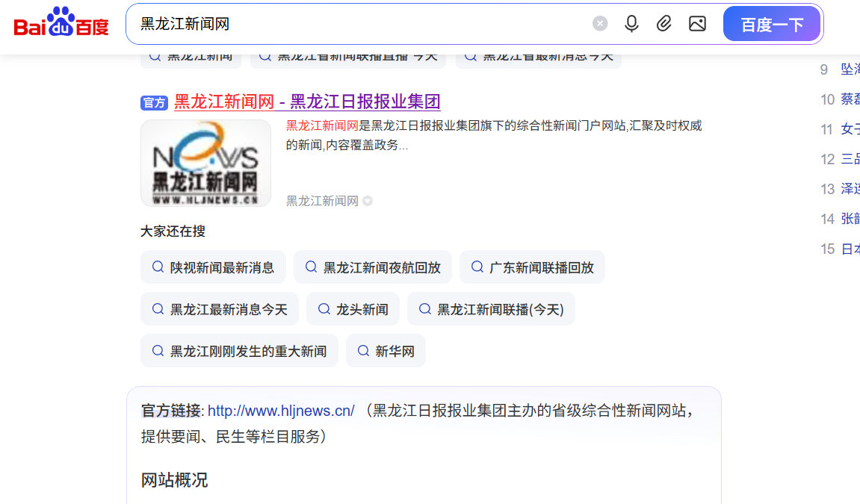Open the Baidu logo homepage link
This screenshot has width=860, height=504.
click(x=61, y=22)
